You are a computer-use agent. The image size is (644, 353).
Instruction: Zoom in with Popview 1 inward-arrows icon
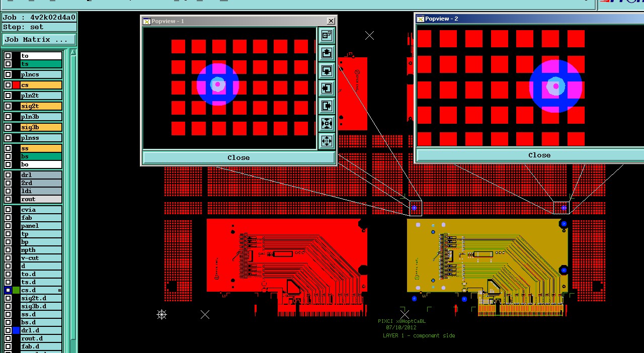[x=327, y=124]
